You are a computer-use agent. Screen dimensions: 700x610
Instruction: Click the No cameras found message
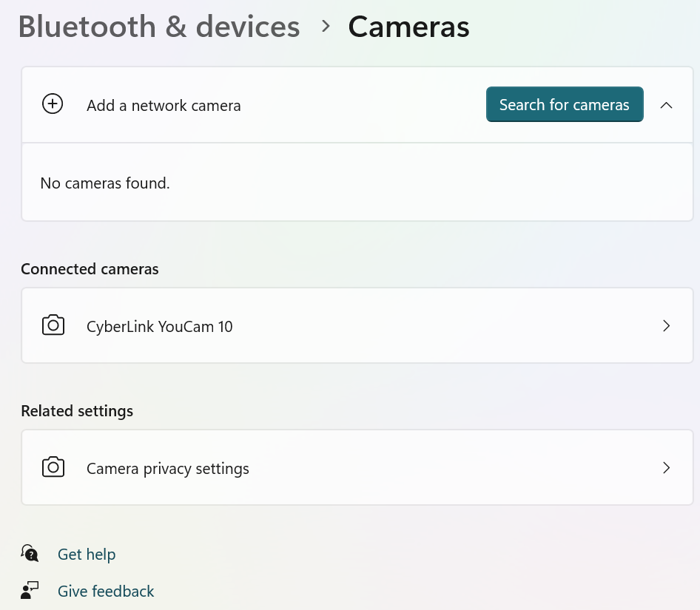pos(105,183)
